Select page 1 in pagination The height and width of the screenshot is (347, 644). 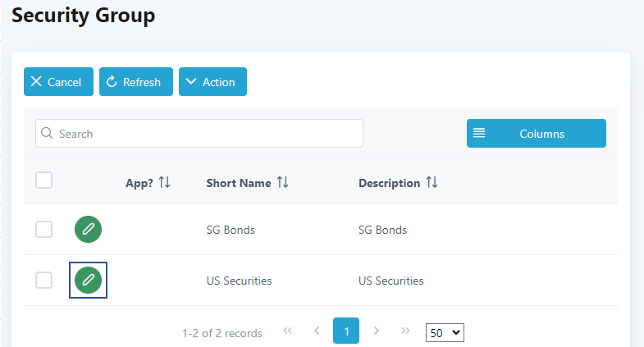(346, 331)
